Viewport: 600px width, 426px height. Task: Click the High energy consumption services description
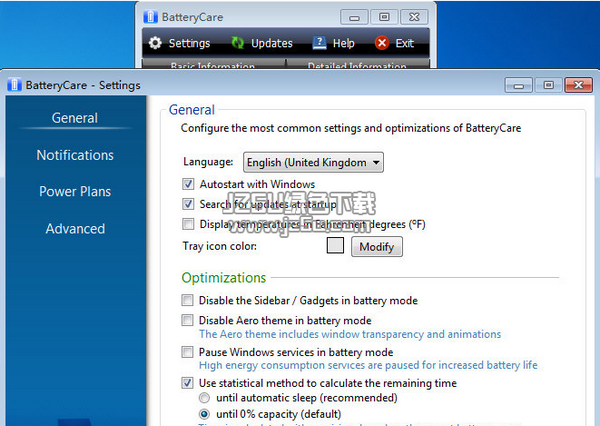tap(368, 365)
